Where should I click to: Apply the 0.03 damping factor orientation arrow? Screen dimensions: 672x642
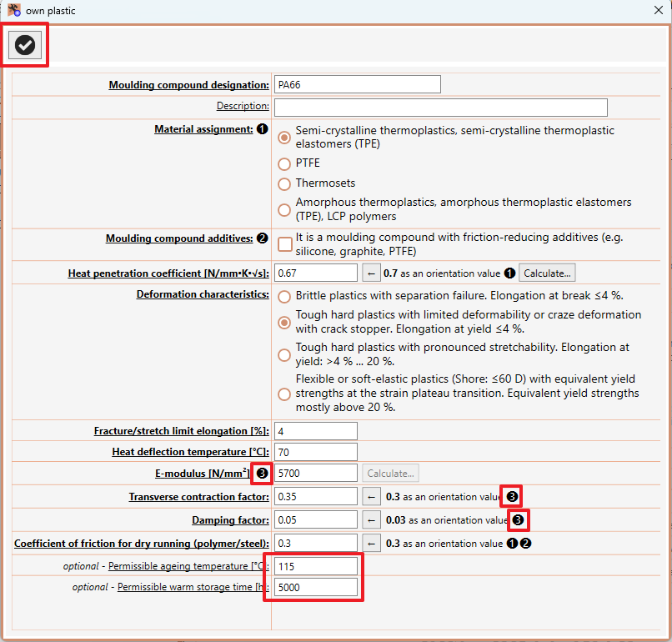click(x=371, y=520)
